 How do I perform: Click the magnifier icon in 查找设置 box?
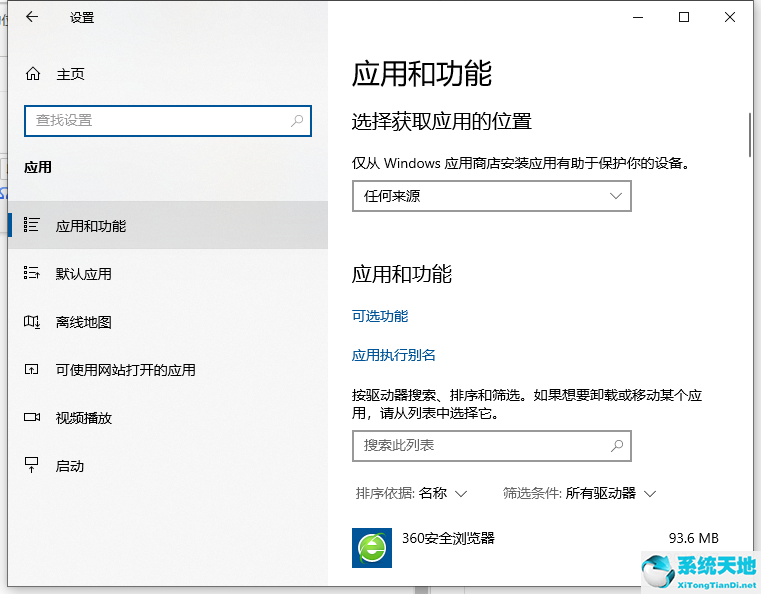(x=297, y=120)
